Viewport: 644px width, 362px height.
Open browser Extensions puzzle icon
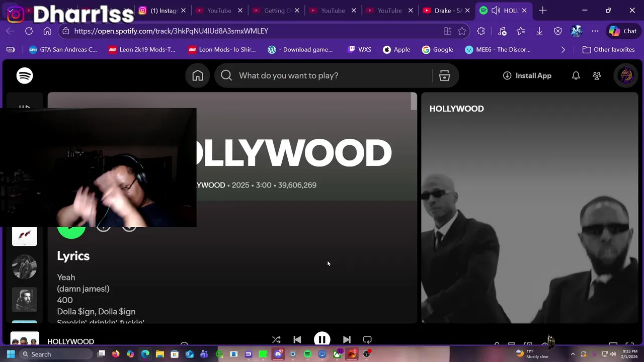[x=481, y=31]
